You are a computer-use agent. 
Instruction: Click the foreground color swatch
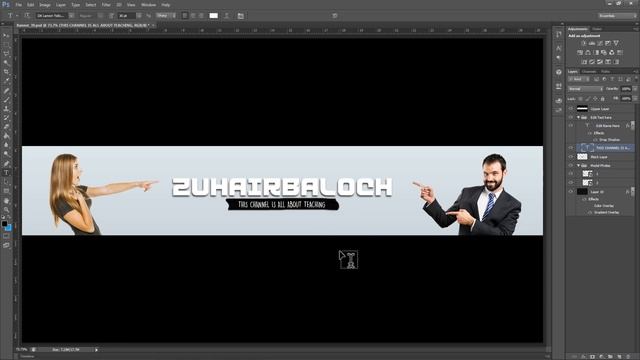click(x=4, y=224)
